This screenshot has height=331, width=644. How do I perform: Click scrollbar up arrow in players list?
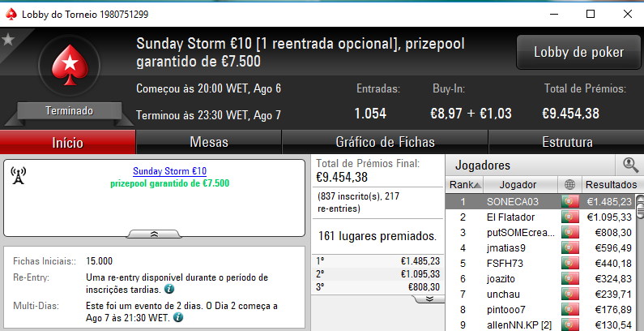640,200
